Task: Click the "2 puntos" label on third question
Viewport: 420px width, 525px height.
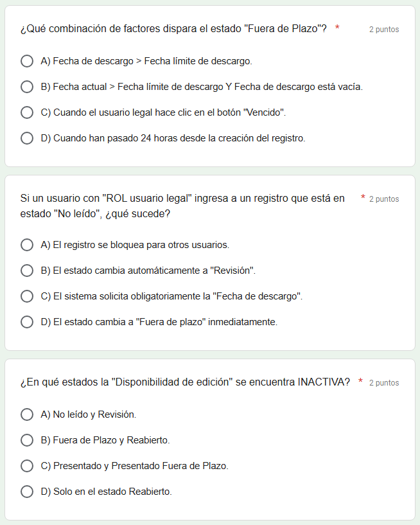Action: point(384,383)
